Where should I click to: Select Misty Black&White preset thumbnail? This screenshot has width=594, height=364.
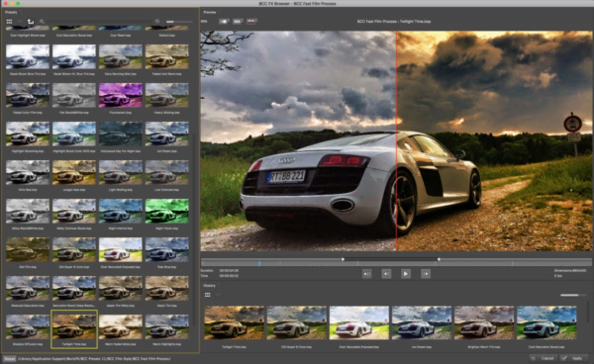point(28,211)
